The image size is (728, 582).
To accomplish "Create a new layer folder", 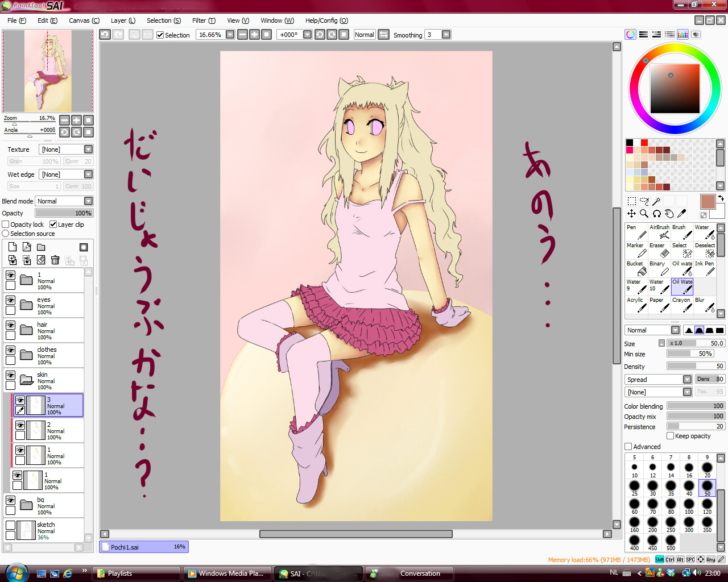I will click(41, 247).
